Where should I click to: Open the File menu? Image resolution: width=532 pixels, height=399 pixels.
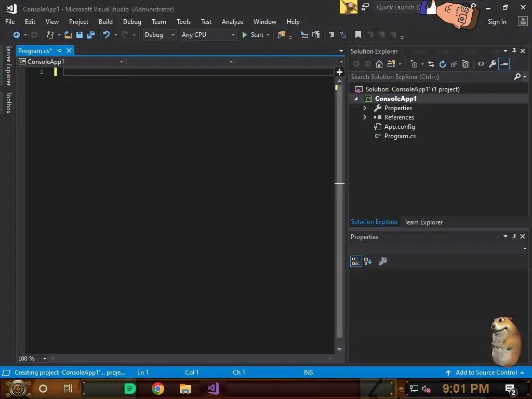[10, 21]
